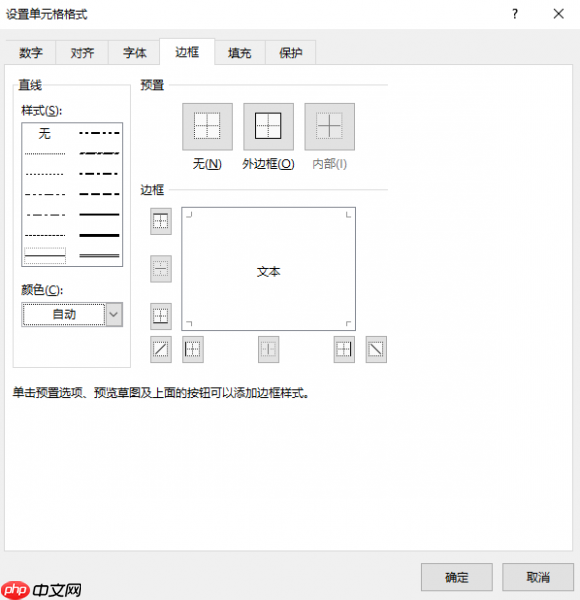Toggle the left border button
This screenshot has height=600, width=580.
[193, 349]
